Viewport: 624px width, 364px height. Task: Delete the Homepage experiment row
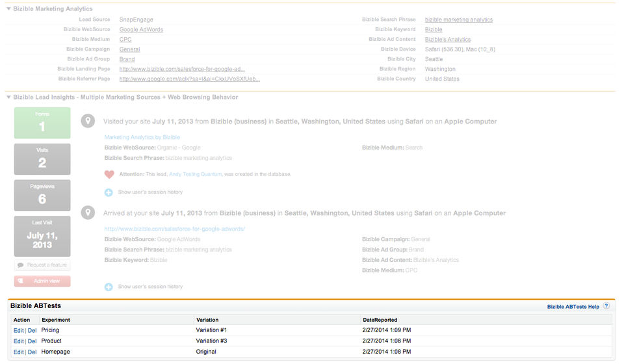point(32,352)
